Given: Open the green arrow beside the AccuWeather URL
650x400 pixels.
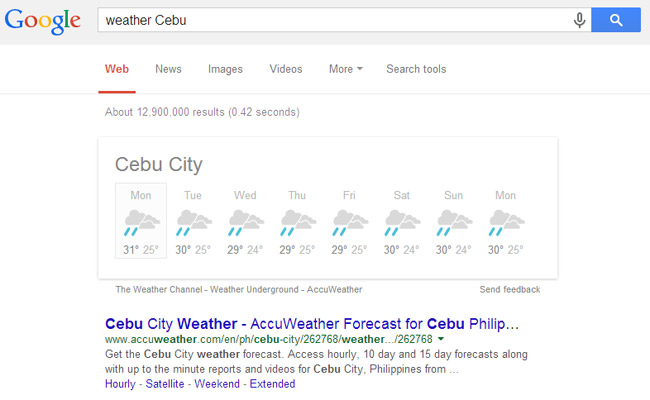Looking at the screenshot, I should tap(441, 341).
